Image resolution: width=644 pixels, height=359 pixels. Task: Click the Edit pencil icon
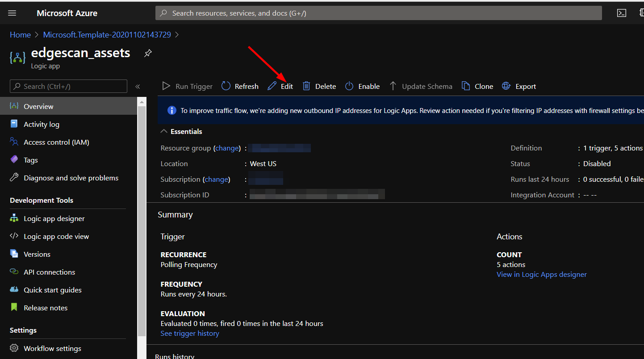point(272,86)
